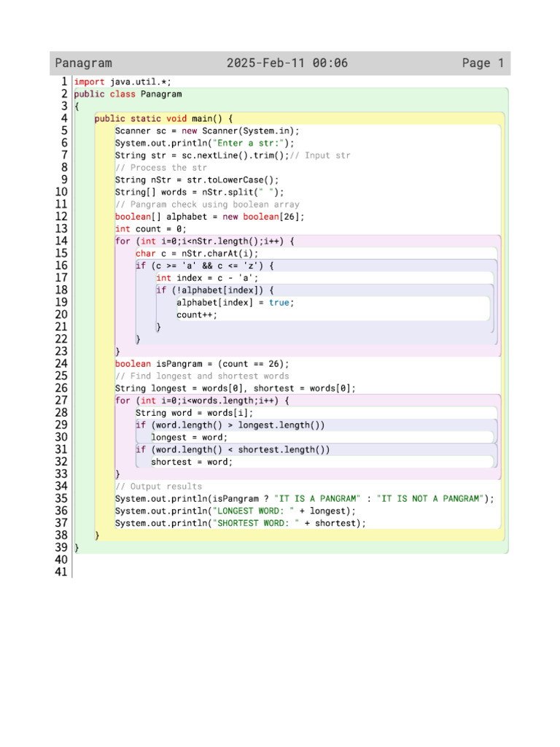Viewport: 560px width, 747px height.
Task: Click comment '// Find longest and shortest words'
Action: click(x=202, y=376)
